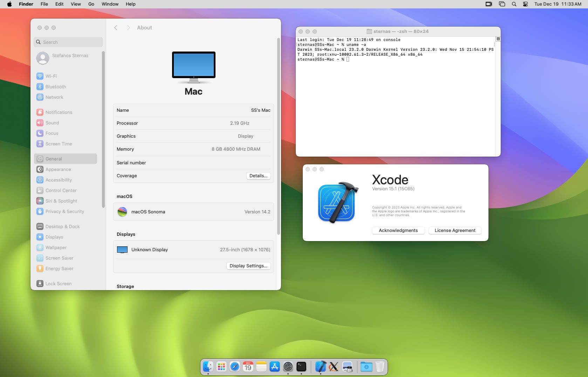Open Stefanos Sternas Apple ID profile
Viewport: 588px width, 377px height.
66,58
